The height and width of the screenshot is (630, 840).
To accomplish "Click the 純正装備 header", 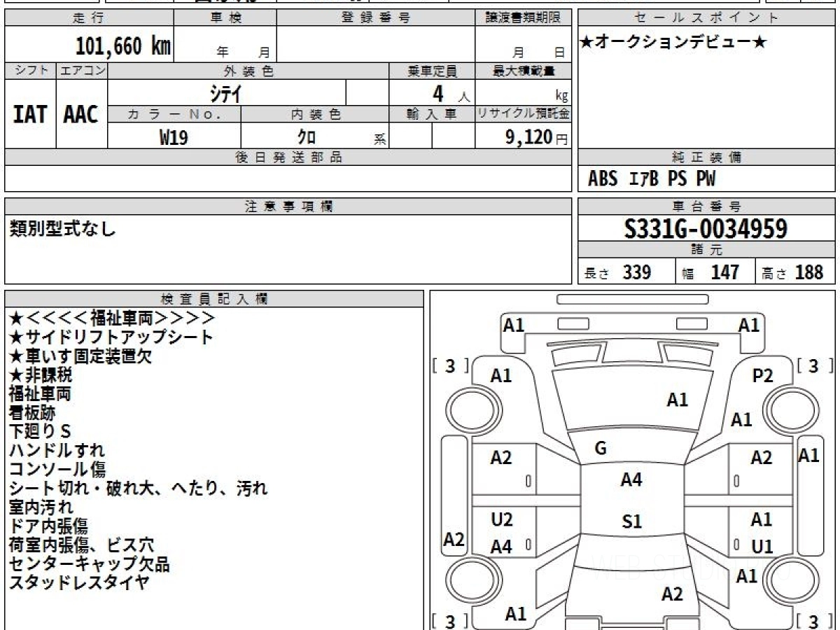I will 707,157.
